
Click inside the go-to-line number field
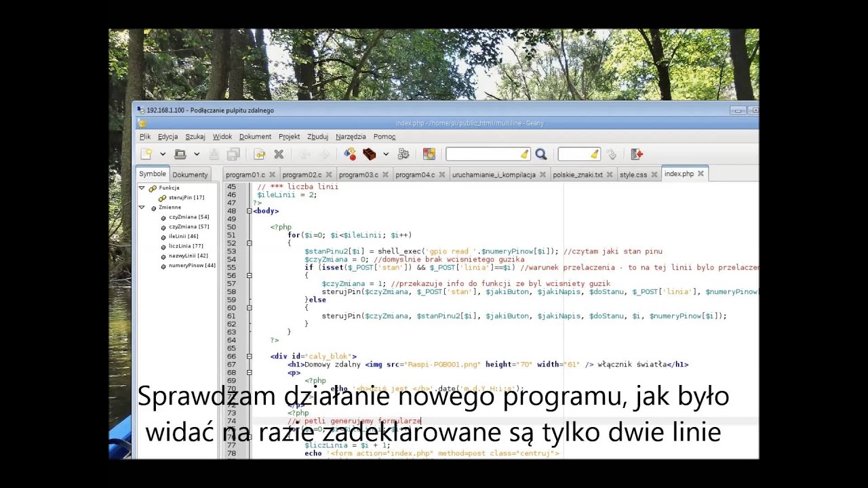tap(574, 155)
